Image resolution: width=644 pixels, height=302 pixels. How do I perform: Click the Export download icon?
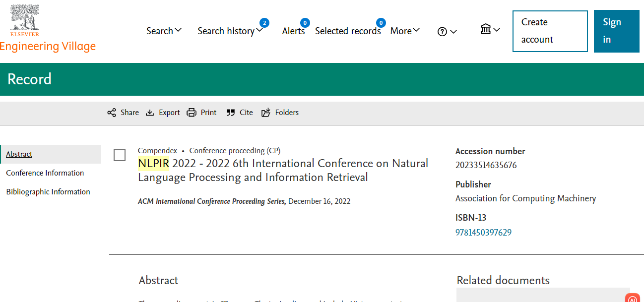point(150,113)
